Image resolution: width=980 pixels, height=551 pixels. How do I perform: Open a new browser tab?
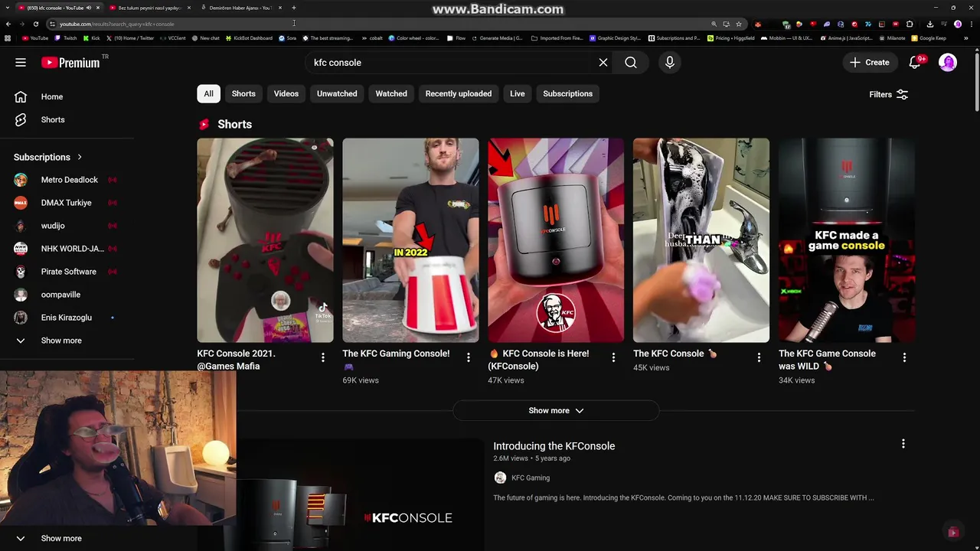point(294,8)
